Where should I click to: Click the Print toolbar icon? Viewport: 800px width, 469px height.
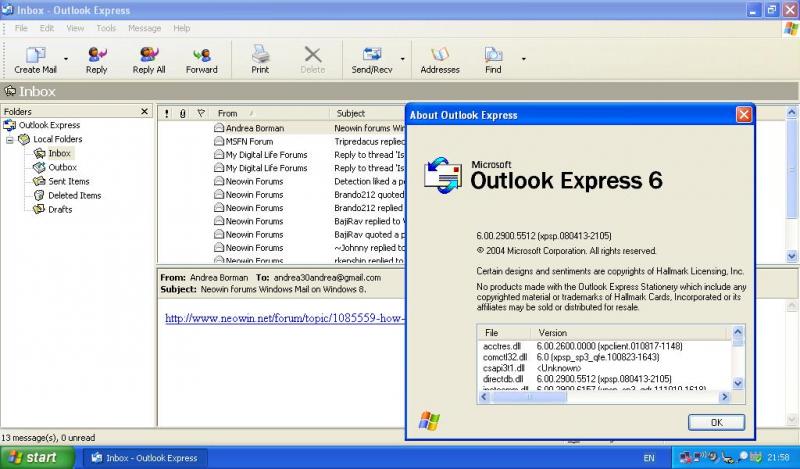[260, 60]
